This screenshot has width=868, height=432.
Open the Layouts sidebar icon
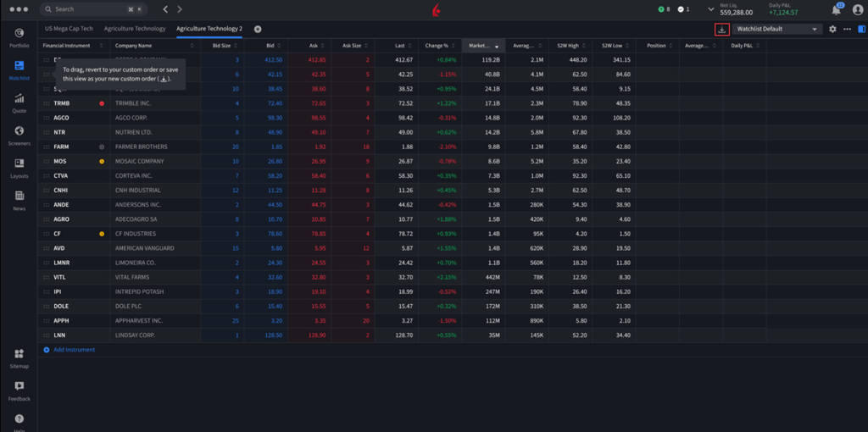pyautogui.click(x=19, y=163)
